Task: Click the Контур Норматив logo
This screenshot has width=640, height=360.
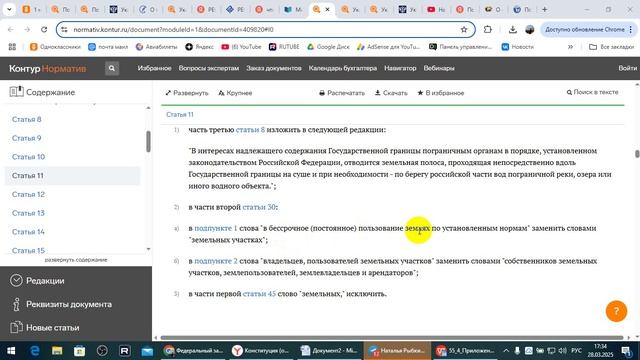Action: (48, 68)
